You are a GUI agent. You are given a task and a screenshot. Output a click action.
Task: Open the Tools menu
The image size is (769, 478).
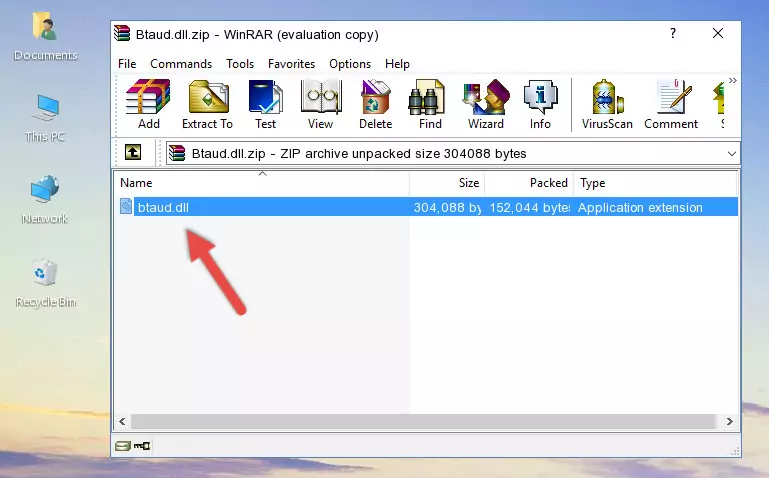240,64
